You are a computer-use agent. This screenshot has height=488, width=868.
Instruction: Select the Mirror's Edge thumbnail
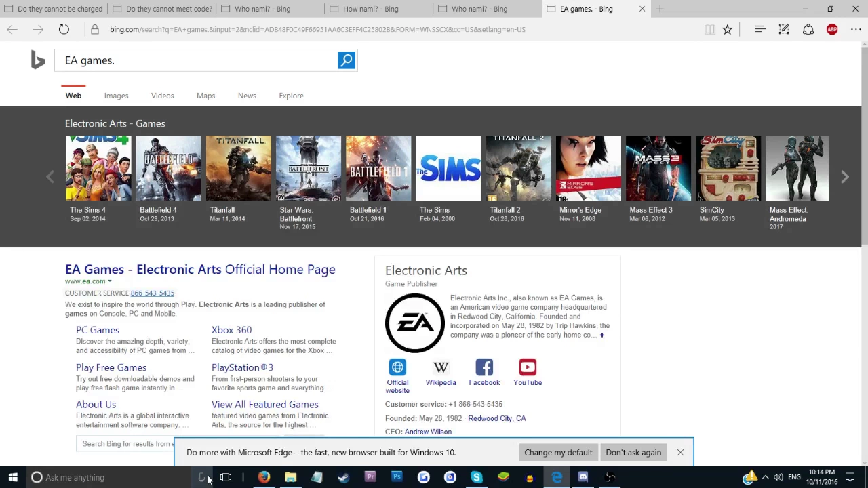tap(589, 168)
